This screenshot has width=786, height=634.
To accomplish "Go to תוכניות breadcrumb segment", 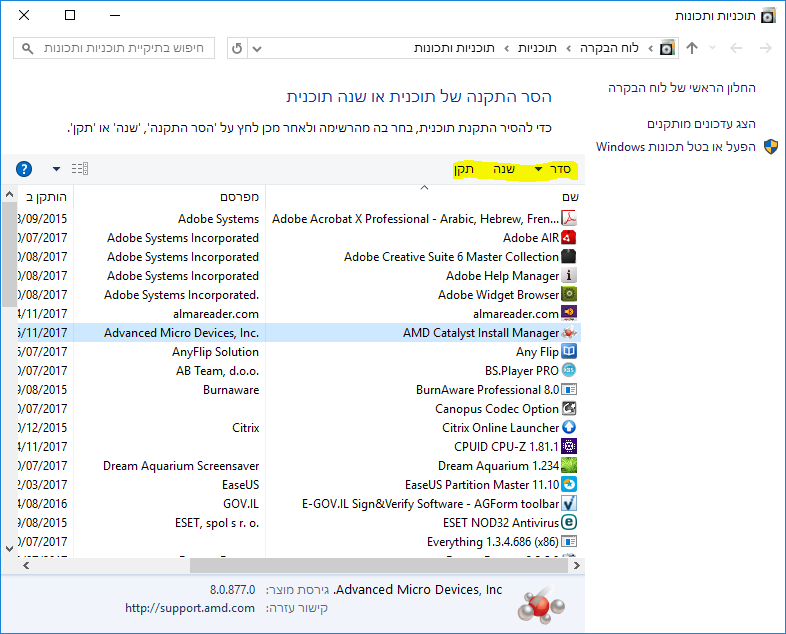I will 537,48.
